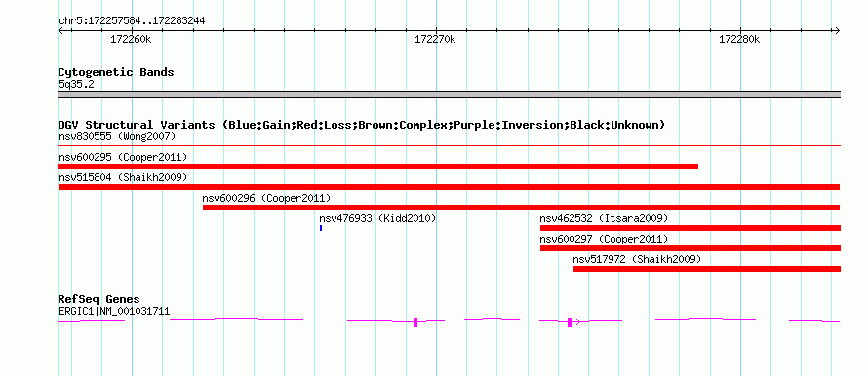Click the ERGIC1|NM_001031711 gene label
This screenshot has width=868, height=376.
pyautogui.click(x=114, y=312)
